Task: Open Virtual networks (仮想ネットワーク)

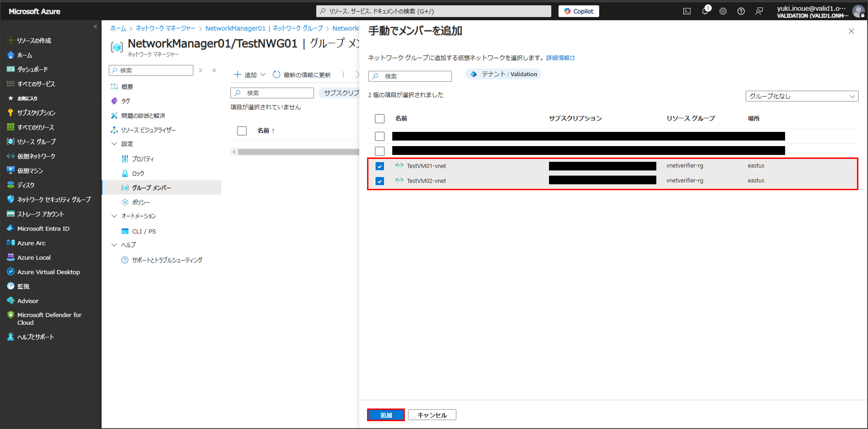Action: click(x=31, y=156)
